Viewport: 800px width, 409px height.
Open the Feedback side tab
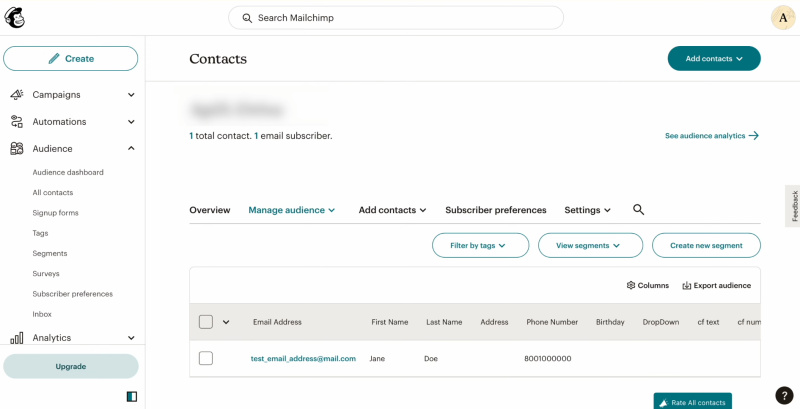793,206
